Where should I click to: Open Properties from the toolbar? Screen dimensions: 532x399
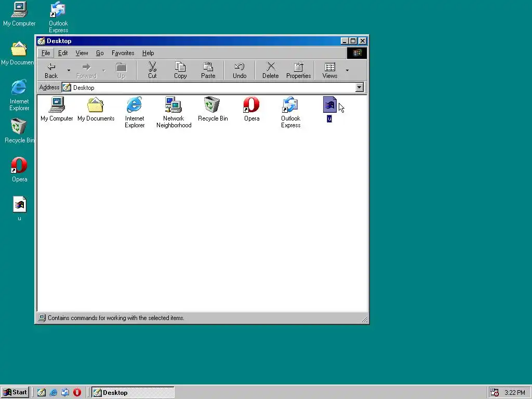(x=298, y=71)
